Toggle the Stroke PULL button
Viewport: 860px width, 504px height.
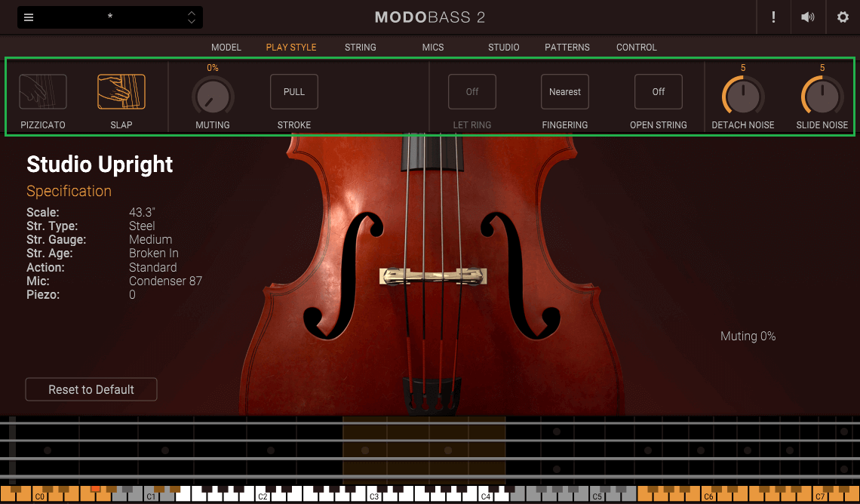pos(294,91)
